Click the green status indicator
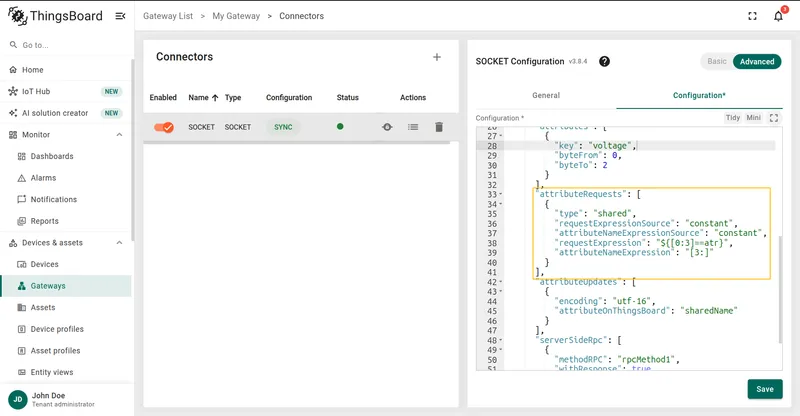This screenshot has height=416, width=800. point(340,127)
